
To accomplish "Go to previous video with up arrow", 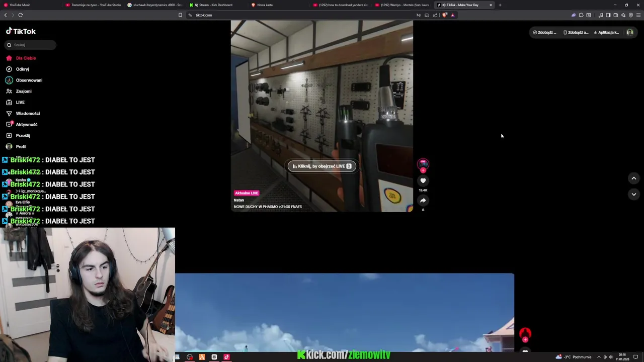I will point(634,178).
